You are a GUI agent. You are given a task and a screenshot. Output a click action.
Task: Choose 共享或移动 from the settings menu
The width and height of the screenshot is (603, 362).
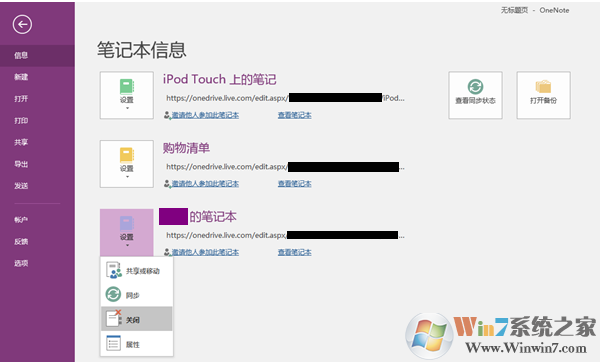coord(137,270)
